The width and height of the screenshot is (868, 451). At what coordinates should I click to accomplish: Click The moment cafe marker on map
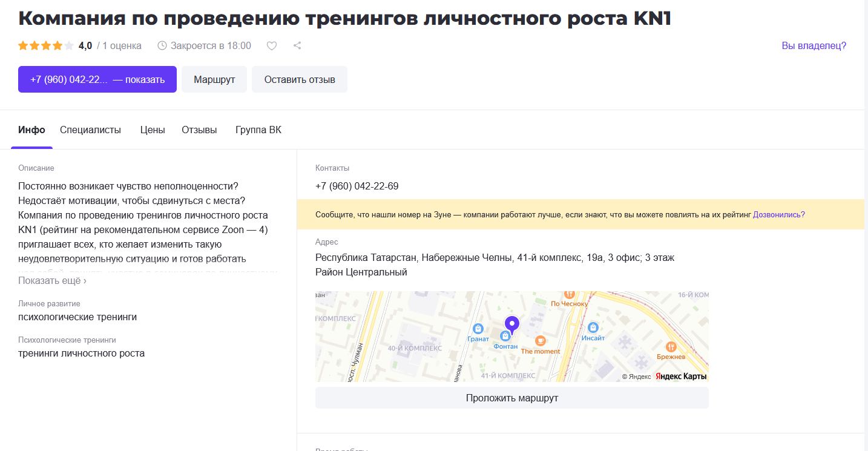540,341
